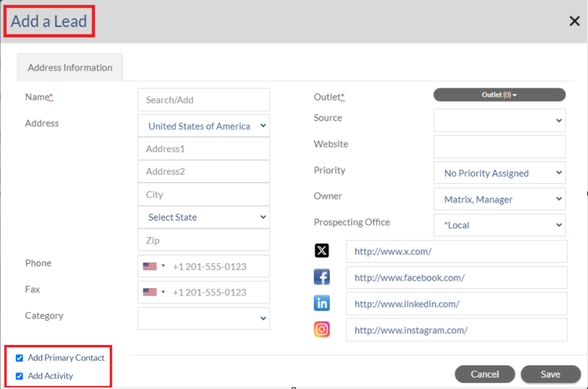The image size is (588, 389).
Task: Open the Priority dropdown showing No Priority Assigned
Action: [499, 173]
